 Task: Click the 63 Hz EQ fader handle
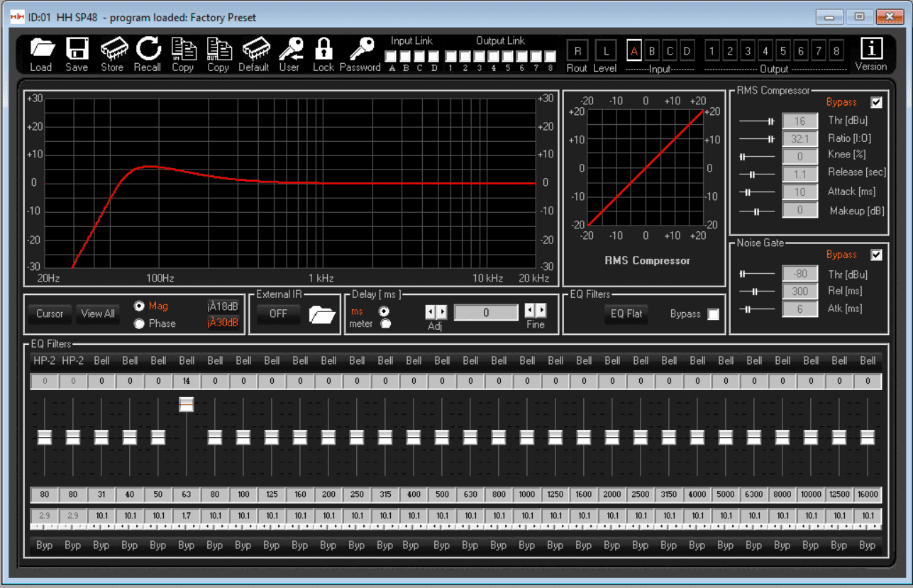click(187, 404)
